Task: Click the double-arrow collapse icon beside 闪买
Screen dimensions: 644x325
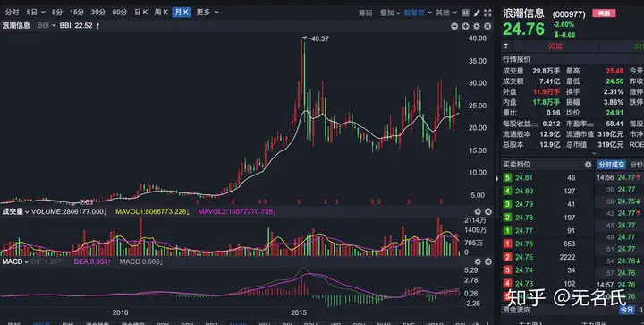Action: (x=506, y=47)
